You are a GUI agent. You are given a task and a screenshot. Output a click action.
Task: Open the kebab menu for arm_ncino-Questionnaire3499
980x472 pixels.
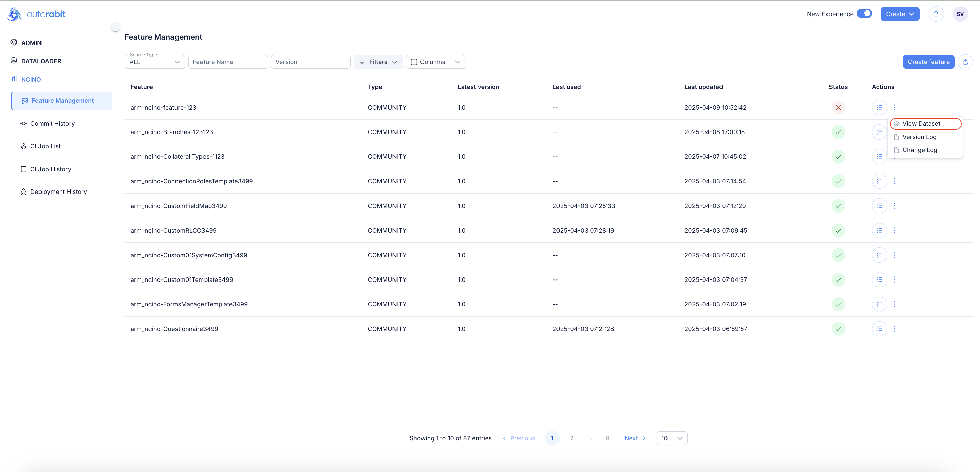(x=894, y=329)
